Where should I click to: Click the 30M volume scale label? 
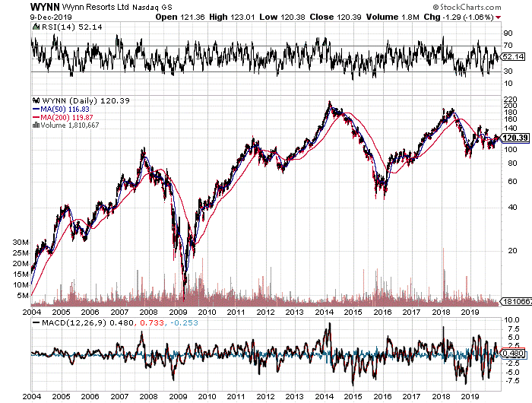[x=21, y=242]
